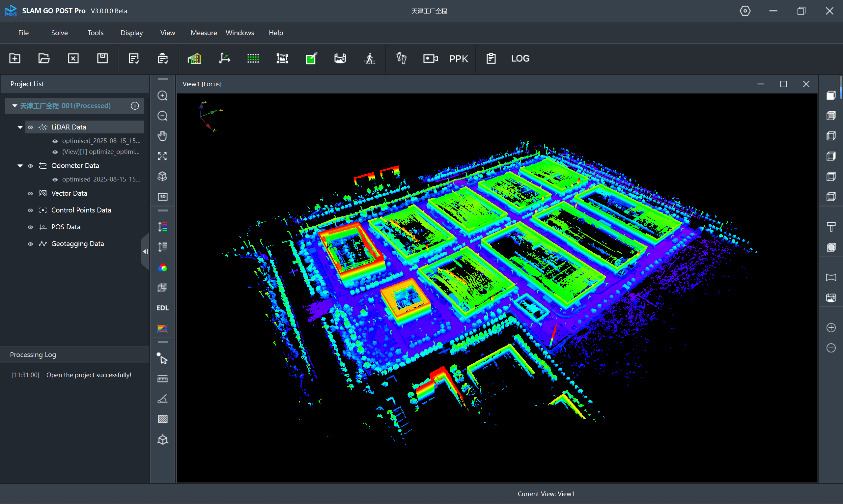Collapse the LiDAR Data tree node
The image size is (843, 504).
click(x=20, y=127)
